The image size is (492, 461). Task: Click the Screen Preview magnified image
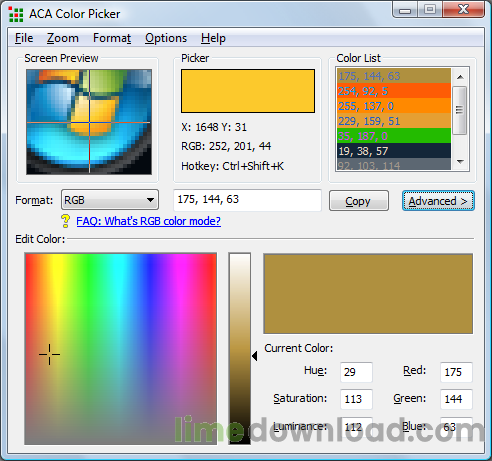pyautogui.click(x=89, y=122)
